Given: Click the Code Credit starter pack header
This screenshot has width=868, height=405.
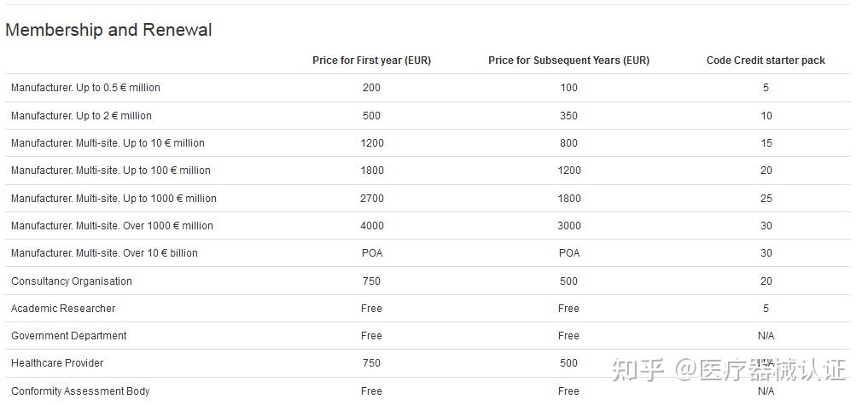Looking at the screenshot, I should point(766,61).
